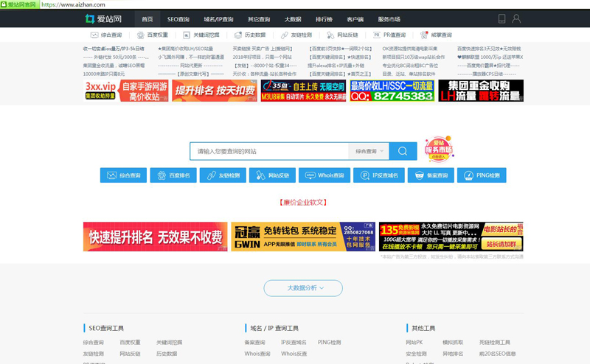Click the 快速提升排名 red banner ad

[x=155, y=237]
